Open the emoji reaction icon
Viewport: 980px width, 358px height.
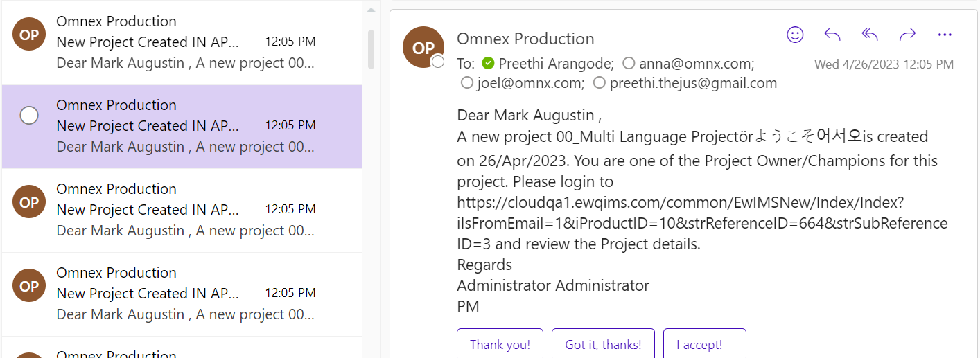tap(795, 35)
